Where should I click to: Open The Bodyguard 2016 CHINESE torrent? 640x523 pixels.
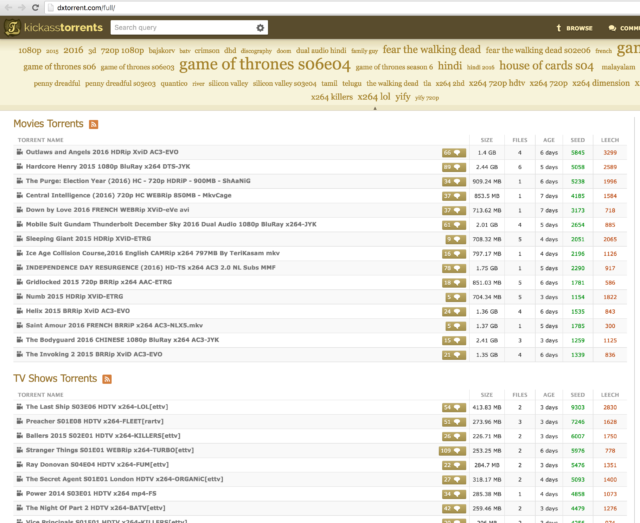(122, 340)
